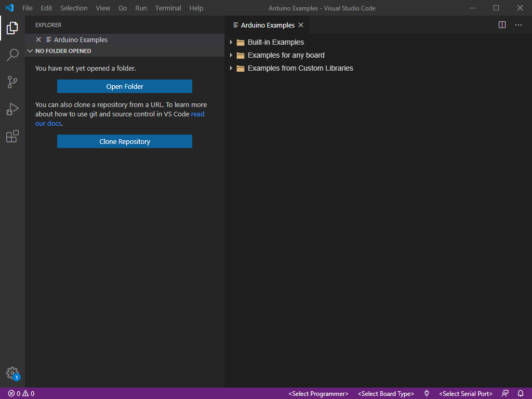Open the Go menu
Viewport: 532px width, 399px height.
point(123,8)
